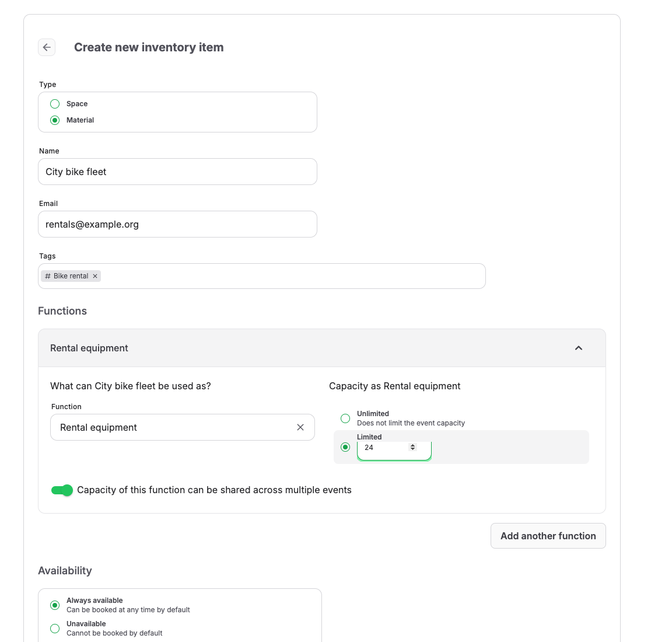Click the Rental equipment panel header title
Screen dimensions: 672x642
click(89, 348)
